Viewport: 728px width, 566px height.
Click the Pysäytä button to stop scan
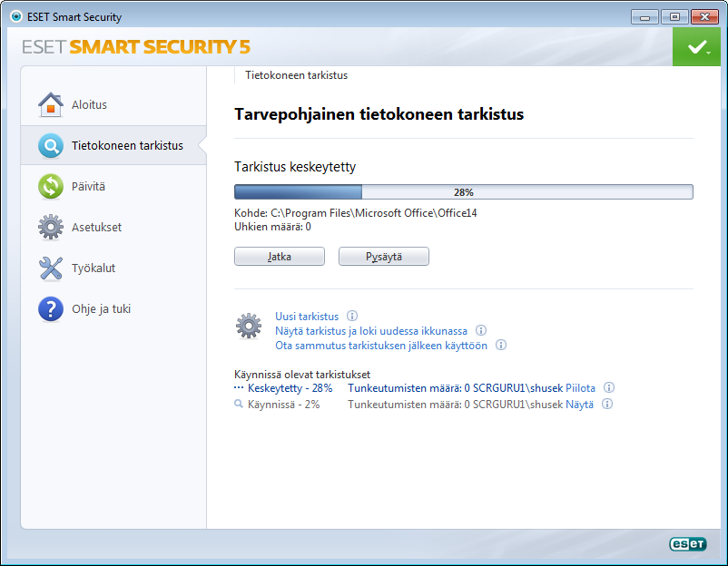[384, 257]
